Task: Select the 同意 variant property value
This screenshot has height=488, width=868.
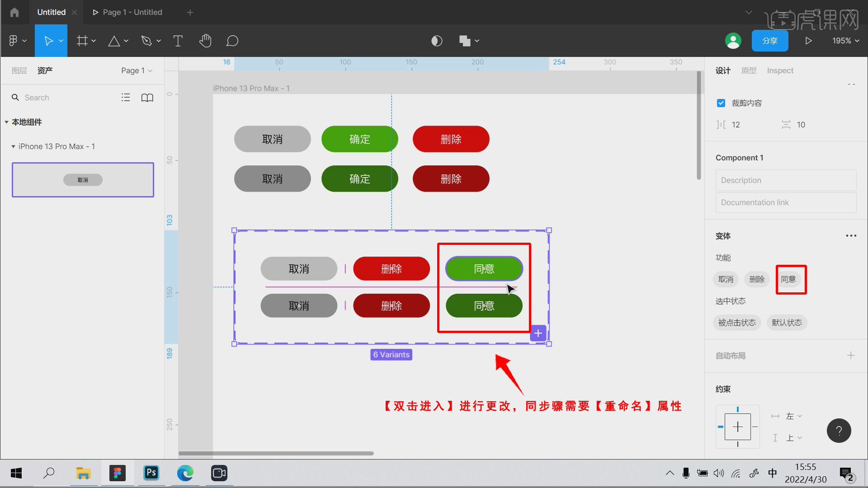Action: tap(788, 279)
